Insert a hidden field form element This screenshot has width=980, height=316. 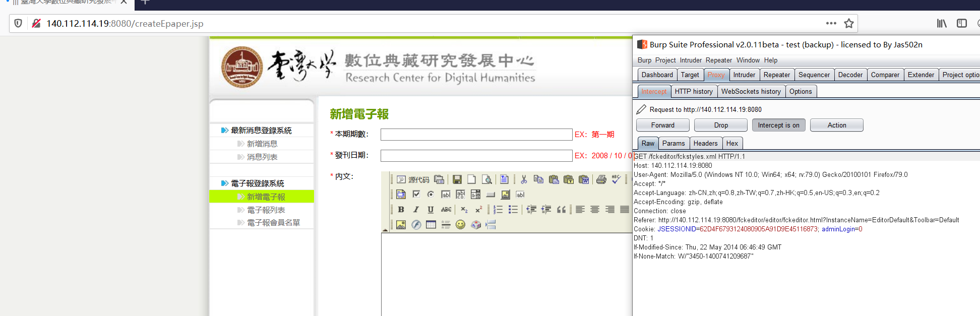click(x=520, y=195)
